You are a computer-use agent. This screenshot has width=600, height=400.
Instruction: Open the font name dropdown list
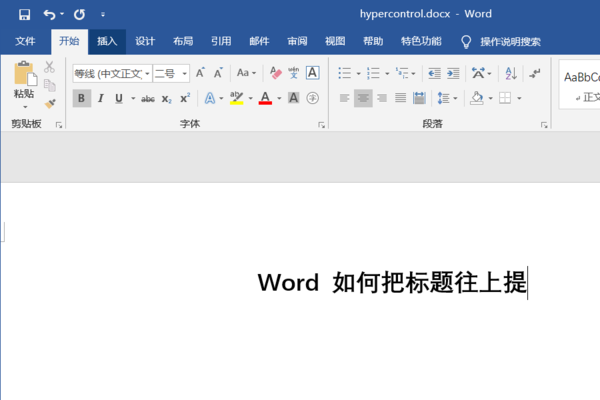pos(147,73)
